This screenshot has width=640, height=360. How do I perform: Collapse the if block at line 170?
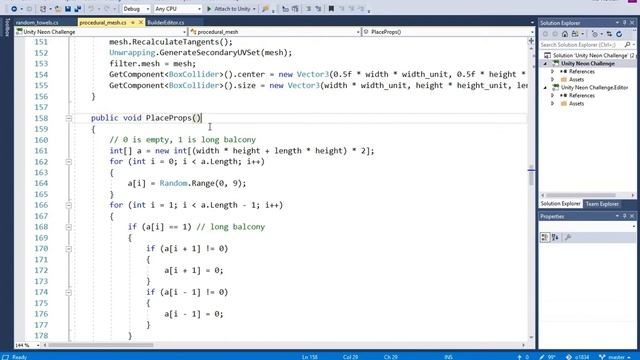pyautogui.click(x=69, y=249)
